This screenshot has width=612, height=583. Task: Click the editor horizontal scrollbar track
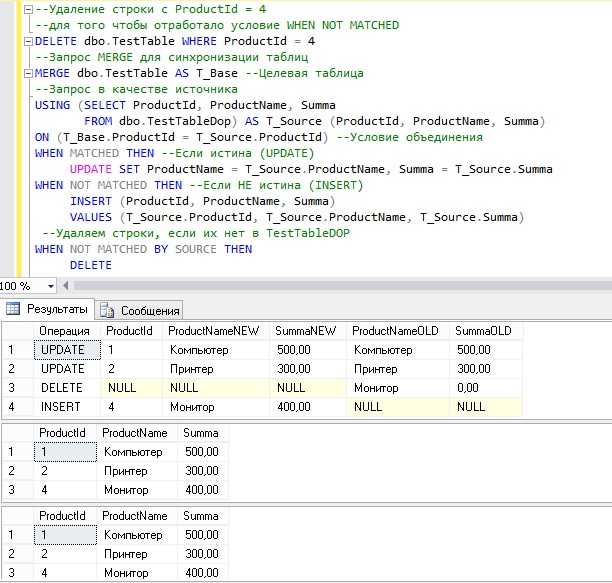pyautogui.click(x=342, y=286)
